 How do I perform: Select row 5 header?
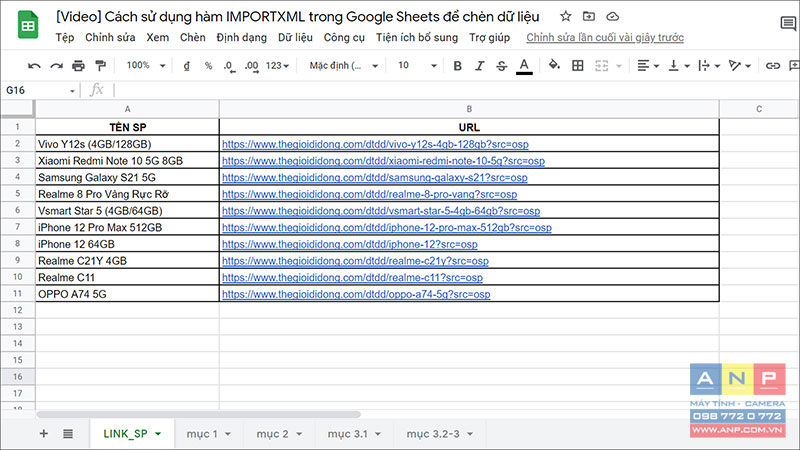tap(17, 194)
